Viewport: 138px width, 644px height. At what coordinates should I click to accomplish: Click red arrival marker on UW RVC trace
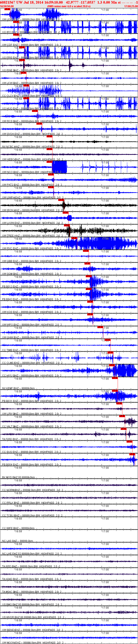(x=74, y=238)
